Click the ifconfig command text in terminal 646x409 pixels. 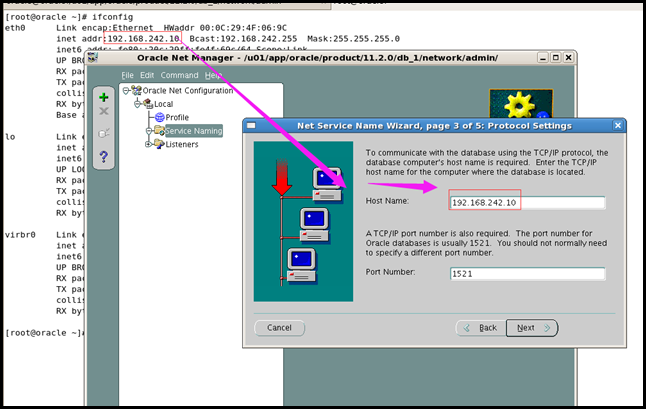tap(112, 17)
